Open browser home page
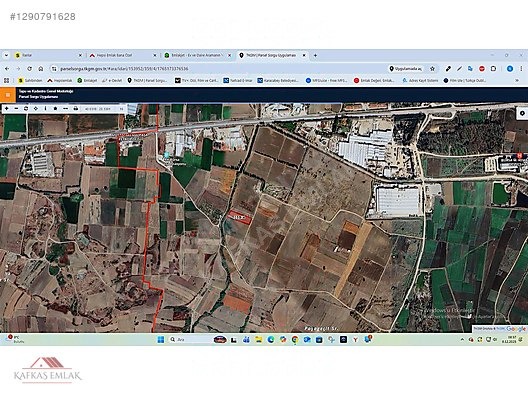The width and height of the screenshot is (528, 396). [41, 69]
